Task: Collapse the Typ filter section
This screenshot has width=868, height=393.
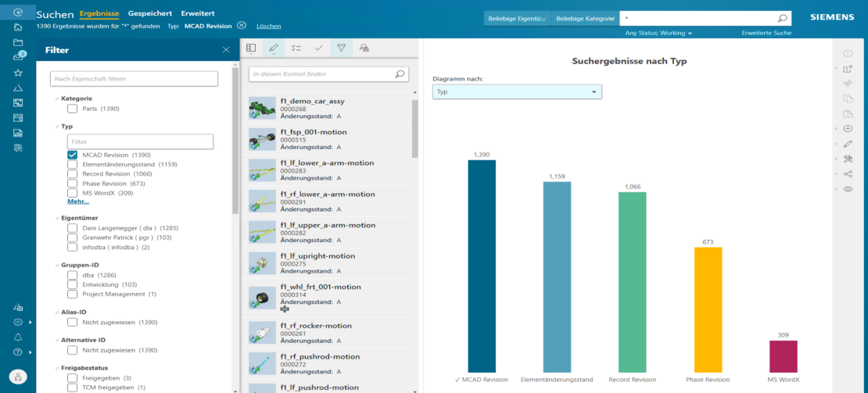Action: [56, 127]
